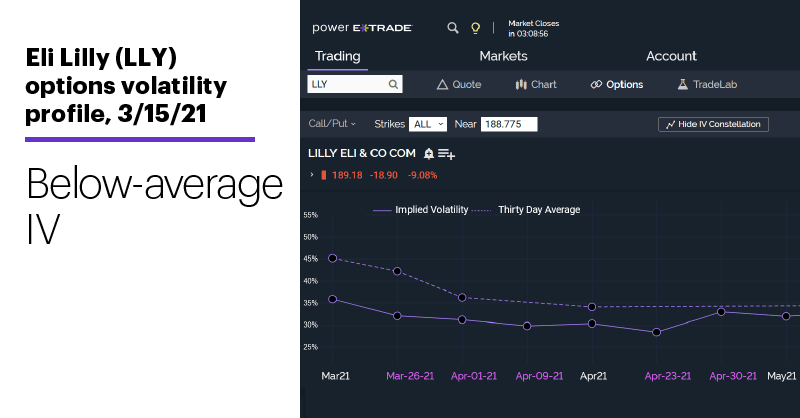Image resolution: width=800 pixels, height=418 pixels.
Task: Open the Quote view
Action: pos(459,85)
